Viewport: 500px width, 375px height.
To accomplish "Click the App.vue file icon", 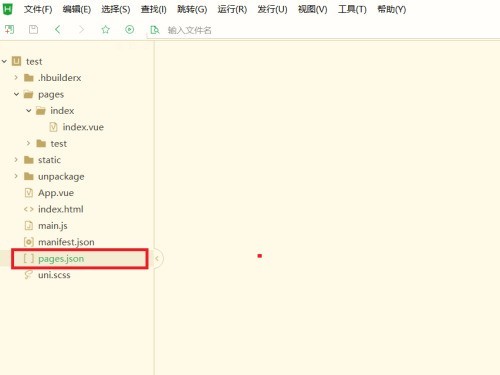I will coord(29,193).
